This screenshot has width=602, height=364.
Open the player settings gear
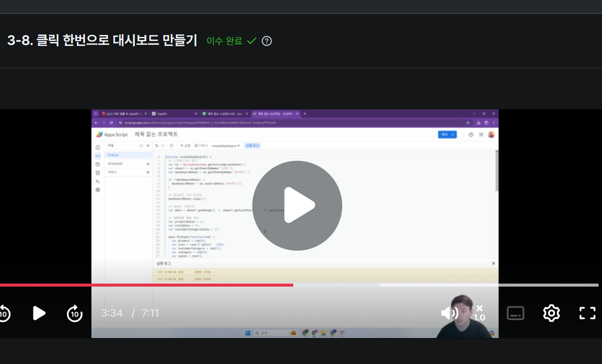point(551,313)
